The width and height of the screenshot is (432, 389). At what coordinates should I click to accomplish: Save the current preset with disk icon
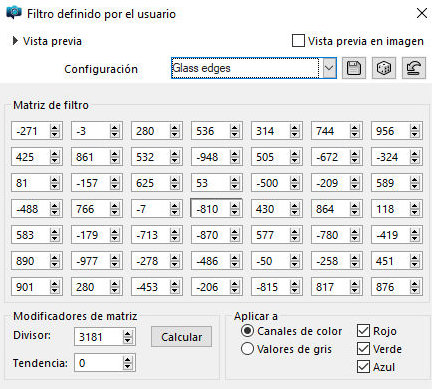[354, 68]
